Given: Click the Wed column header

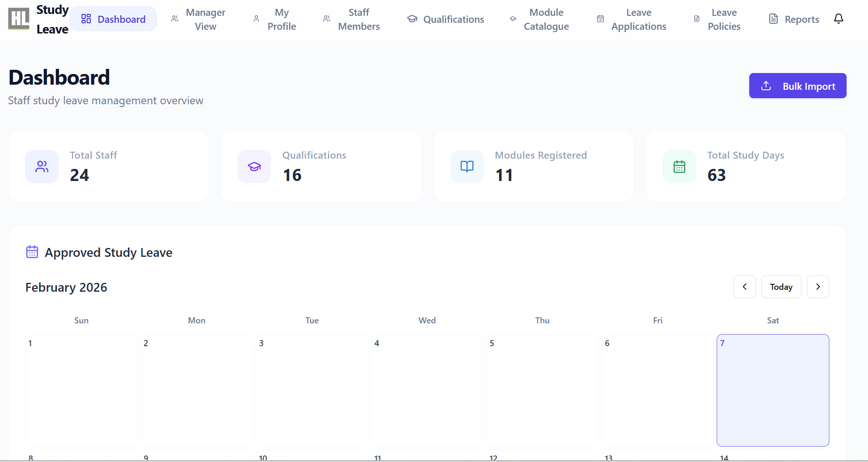Looking at the screenshot, I should tap(427, 321).
